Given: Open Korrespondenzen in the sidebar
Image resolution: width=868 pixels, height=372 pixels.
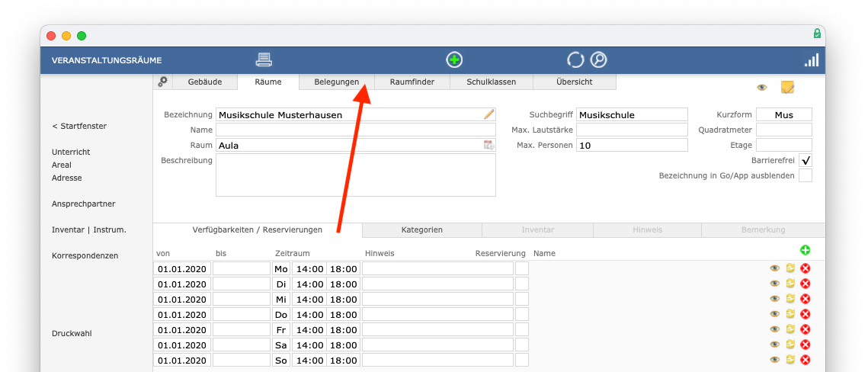Looking at the screenshot, I should [x=85, y=256].
